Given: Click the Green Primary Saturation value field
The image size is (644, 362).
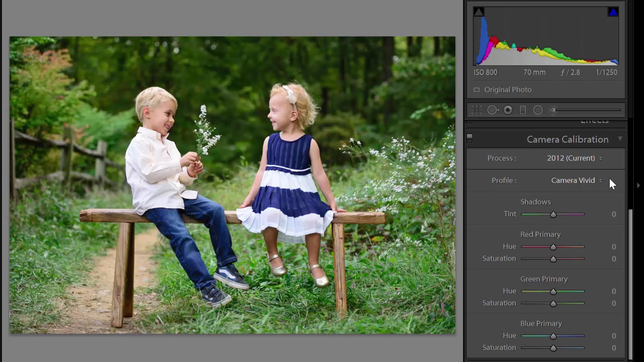Looking at the screenshot, I should (x=613, y=303).
